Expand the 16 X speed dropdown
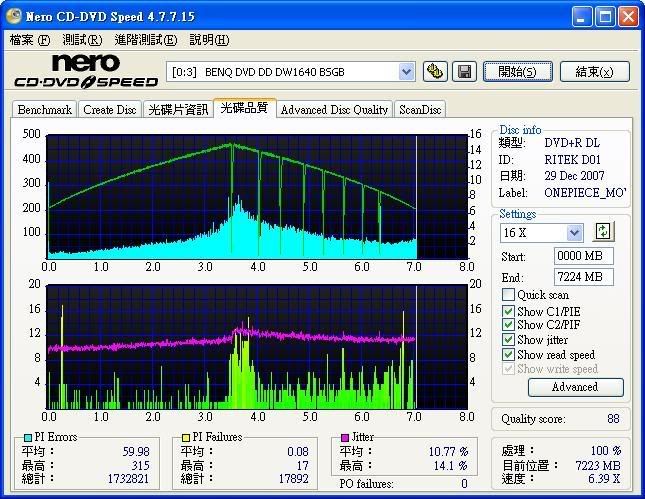Viewport: 645px width, 499px height. click(x=574, y=233)
